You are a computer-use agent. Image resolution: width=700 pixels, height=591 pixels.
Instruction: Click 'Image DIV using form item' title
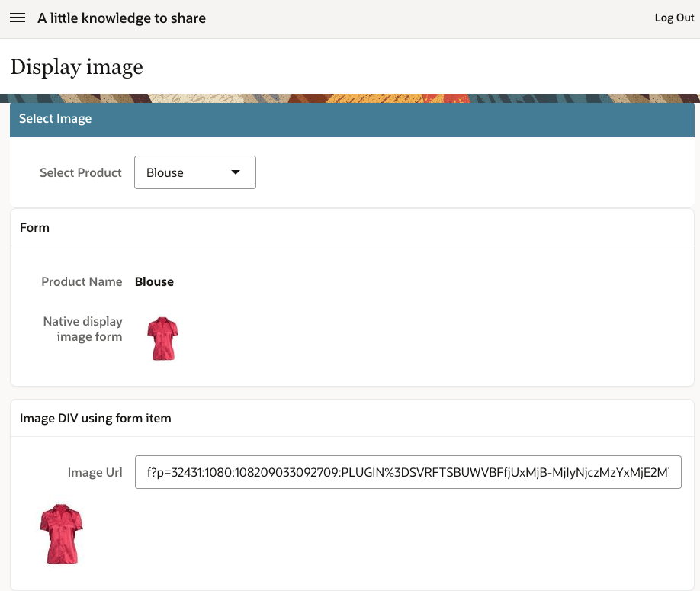(x=95, y=418)
